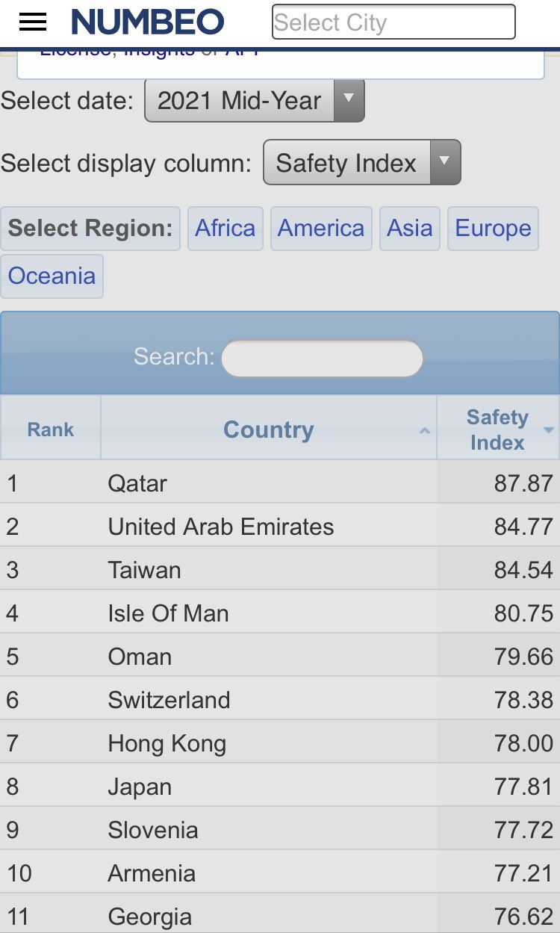Screen dimensions: 560x933
Task: Open the 2021 Mid-Year date dropdown
Action: pos(255,101)
